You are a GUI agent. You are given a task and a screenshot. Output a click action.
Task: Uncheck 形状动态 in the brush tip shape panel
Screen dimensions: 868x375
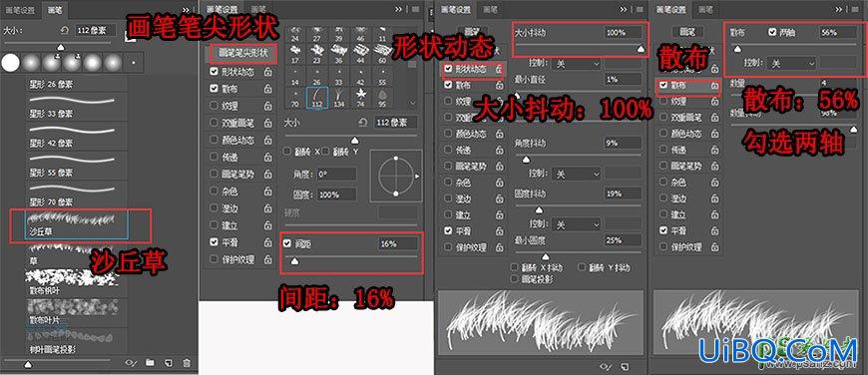[x=214, y=72]
